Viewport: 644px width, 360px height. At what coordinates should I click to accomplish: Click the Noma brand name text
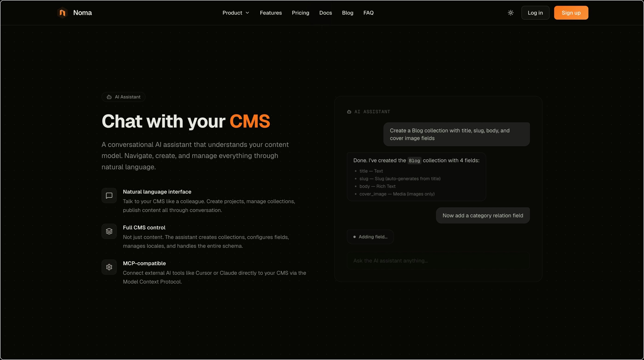[x=83, y=13]
